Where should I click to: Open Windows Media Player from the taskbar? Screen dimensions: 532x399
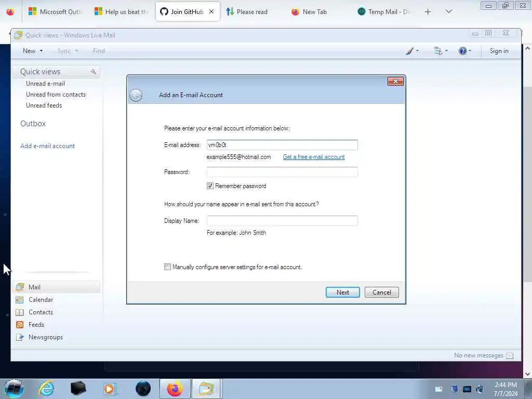coord(110,389)
